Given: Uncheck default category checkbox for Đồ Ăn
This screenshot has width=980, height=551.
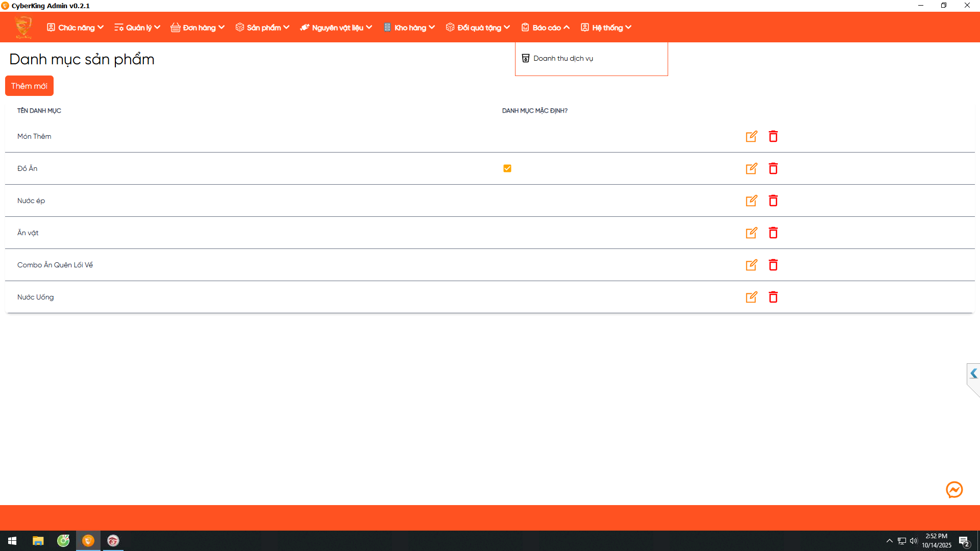Looking at the screenshot, I should pyautogui.click(x=507, y=168).
